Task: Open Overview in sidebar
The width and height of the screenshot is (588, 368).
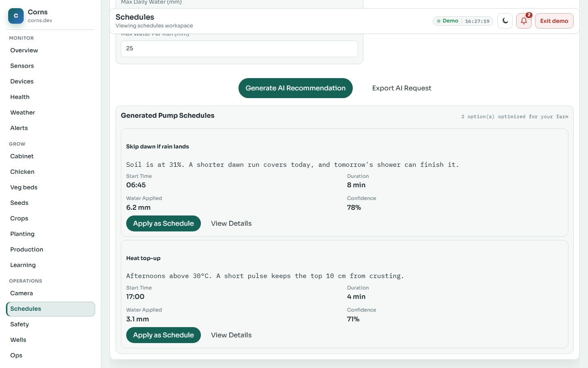Action: (51, 50)
